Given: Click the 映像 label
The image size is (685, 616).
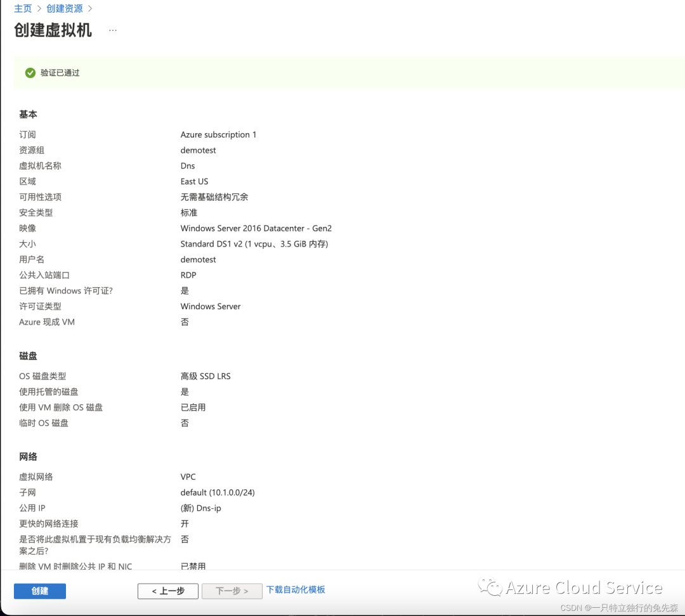Looking at the screenshot, I should click(27, 228).
